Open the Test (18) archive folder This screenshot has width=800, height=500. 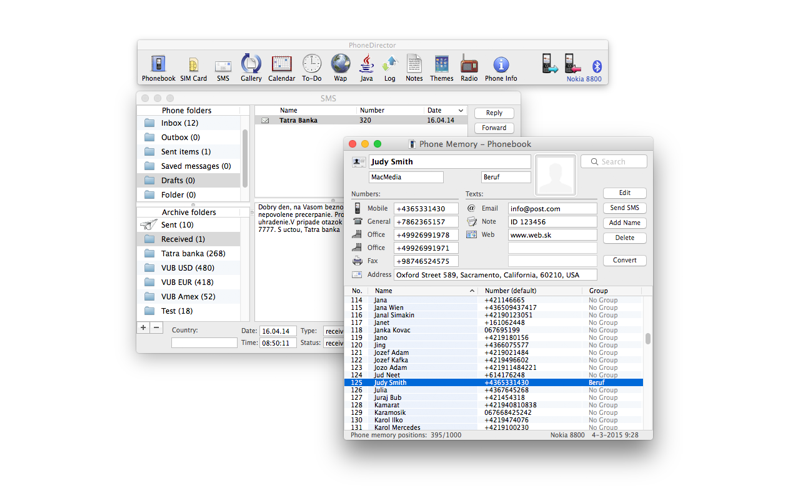point(189,311)
